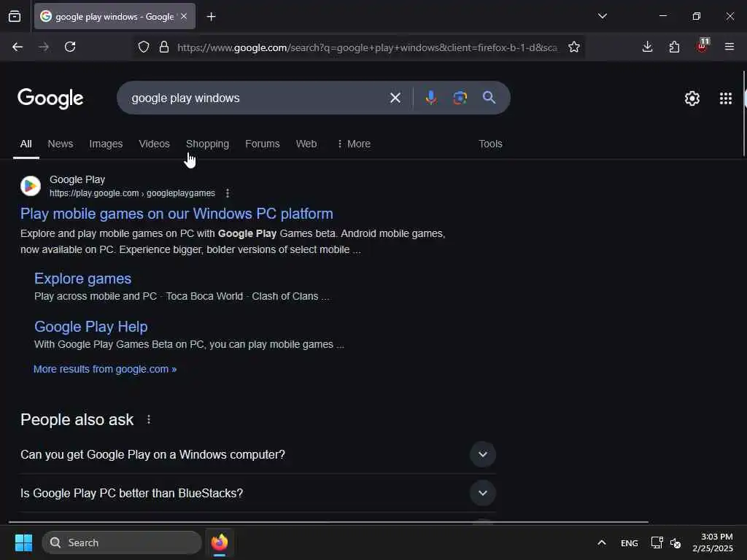Image resolution: width=747 pixels, height=560 pixels.
Task: Open uBlock extension icon with badge 11
Action: tap(702, 46)
